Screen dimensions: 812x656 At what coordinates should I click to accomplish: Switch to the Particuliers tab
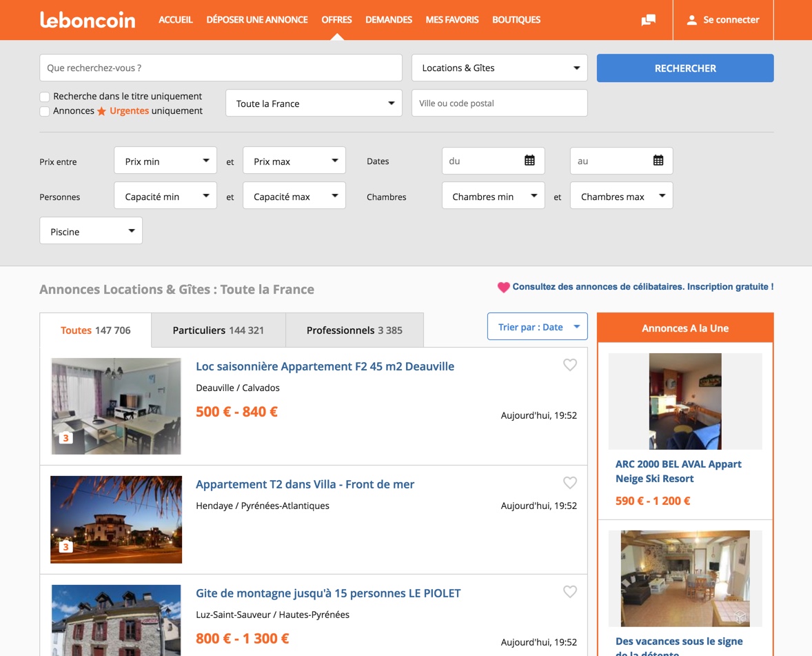point(218,330)
